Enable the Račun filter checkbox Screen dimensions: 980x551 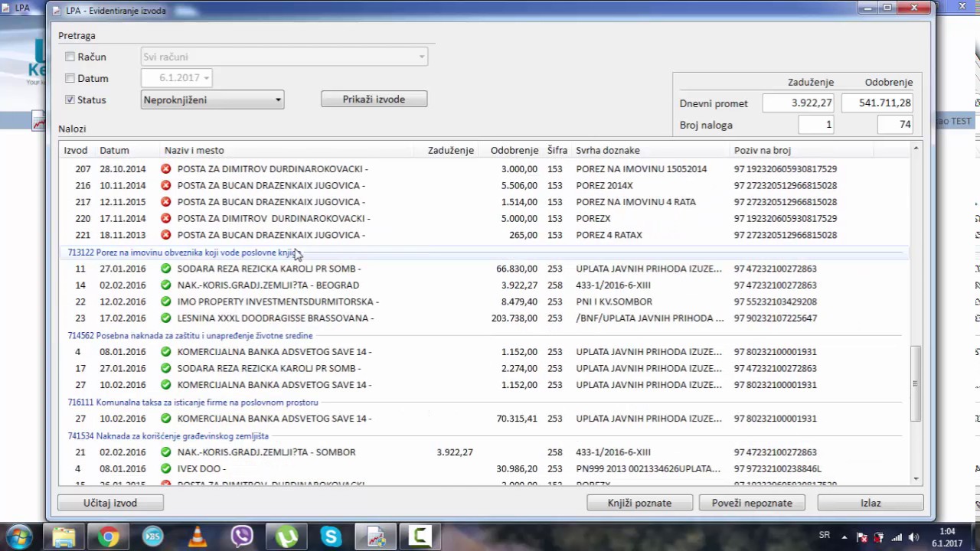(x=70, y=57)
